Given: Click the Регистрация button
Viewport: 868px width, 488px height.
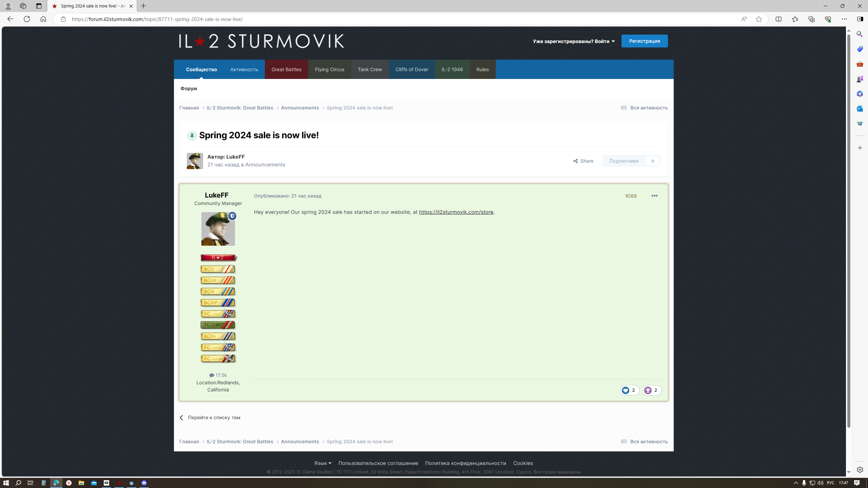Looking at the screenshot, I should [644, 41].
